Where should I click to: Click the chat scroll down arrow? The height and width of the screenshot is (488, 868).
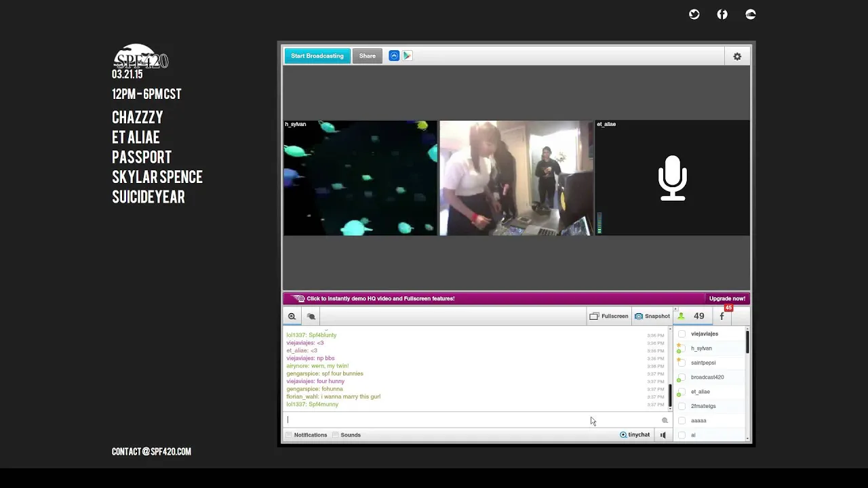click(x=670, y=408)
